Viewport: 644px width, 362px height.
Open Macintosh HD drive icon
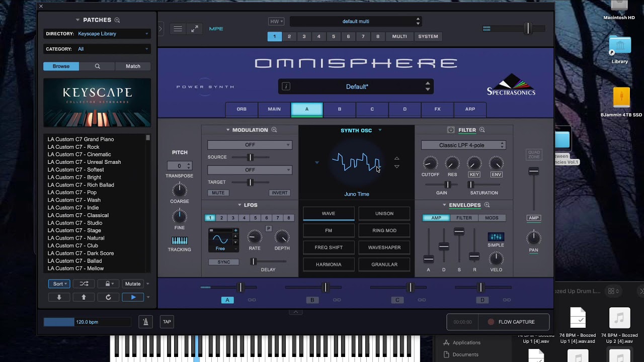[x=619, y=6]
